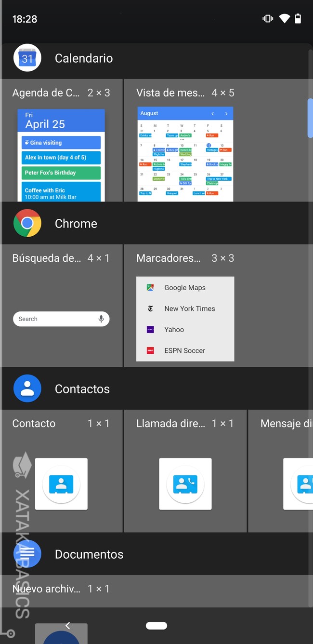This screenshot has height=644, width=313.
Task: Click previous month arrow in August calendar
Action: pos(212,113)
